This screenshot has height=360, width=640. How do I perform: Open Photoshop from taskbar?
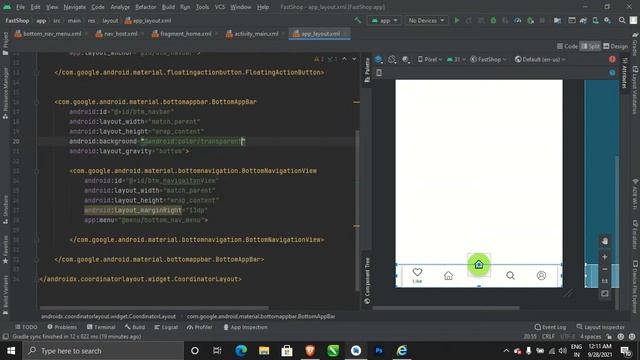379,351
